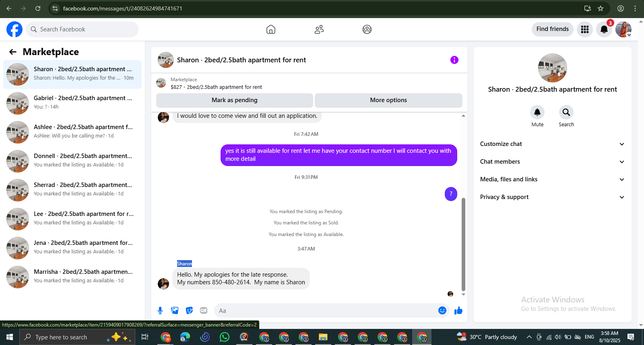This screenshot has width=644, height=345.
Task: Open WhatsApp from the taskbar
Action: tap(225, 337)
